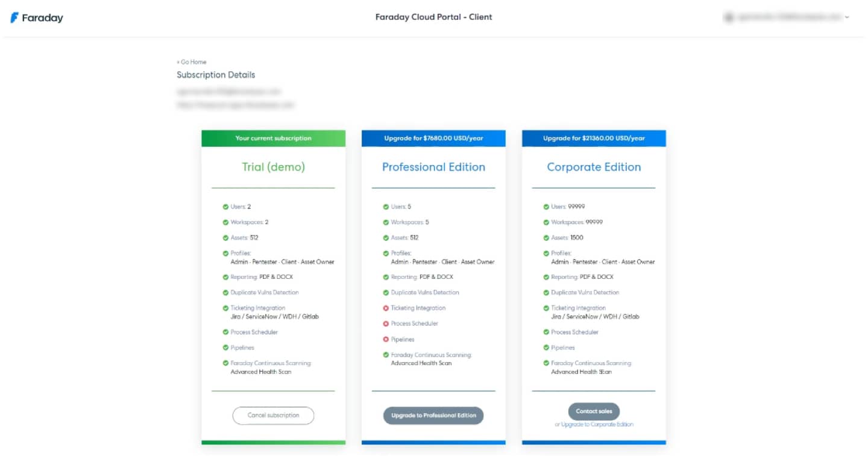Screen dimensions: 868x456
Task: Click the Faraday logo icon
Action: tap(14, 17)
